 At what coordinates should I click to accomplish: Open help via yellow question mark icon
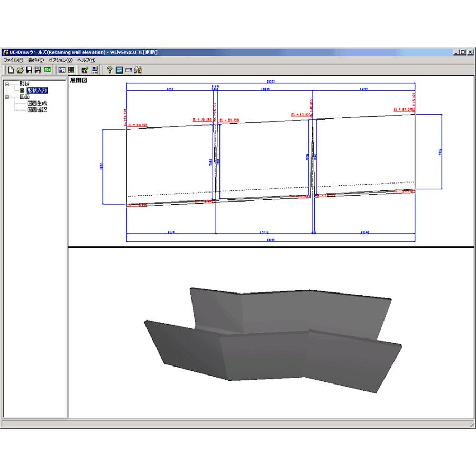tap(109, 70)
